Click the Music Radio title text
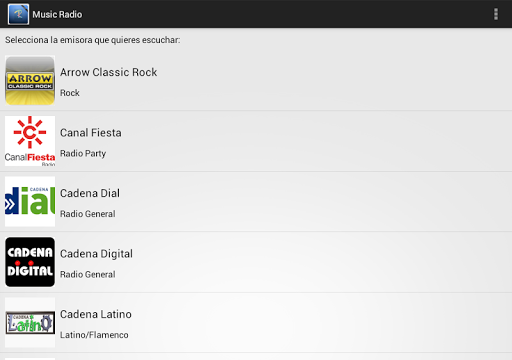Image resolution: width=512 pixels, height=360 pixels. click(x=57, y=14)
